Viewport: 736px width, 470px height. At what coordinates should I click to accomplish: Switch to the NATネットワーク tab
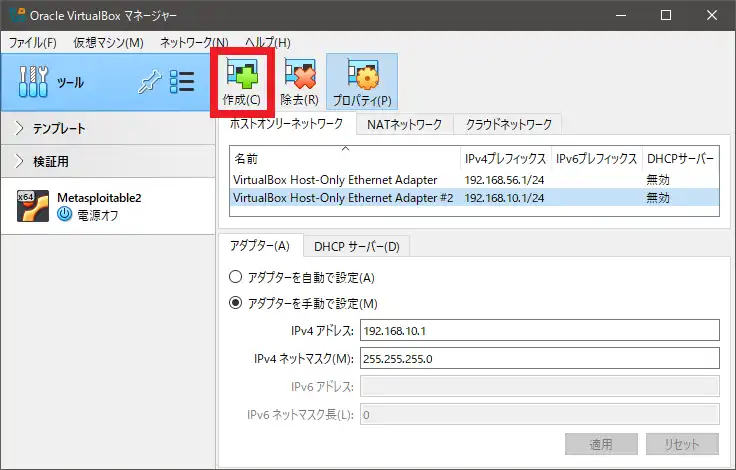point(404,124)
